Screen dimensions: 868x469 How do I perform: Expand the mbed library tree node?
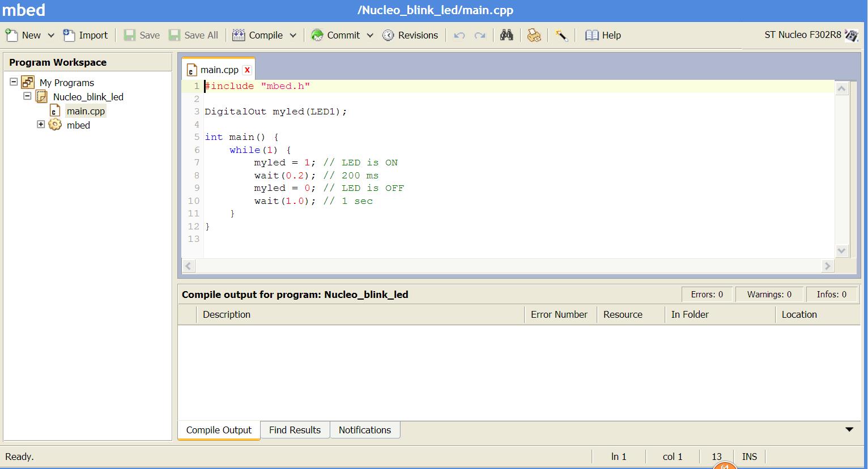point(41,124)
